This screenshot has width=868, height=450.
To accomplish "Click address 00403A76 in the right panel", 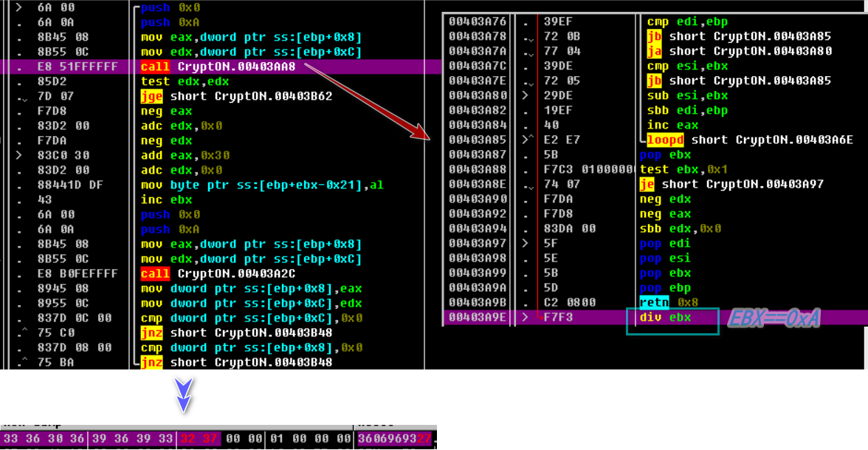I will (x=478, y=21).
